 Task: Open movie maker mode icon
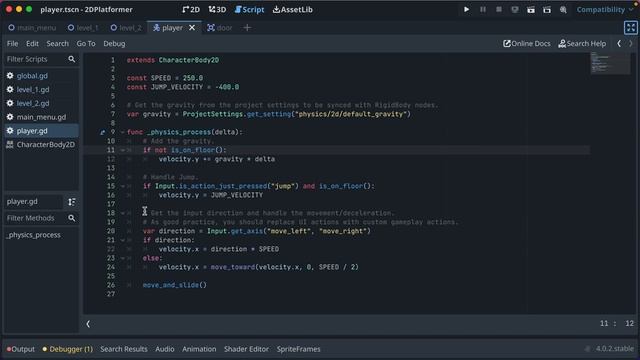click(x=563, y=9)
